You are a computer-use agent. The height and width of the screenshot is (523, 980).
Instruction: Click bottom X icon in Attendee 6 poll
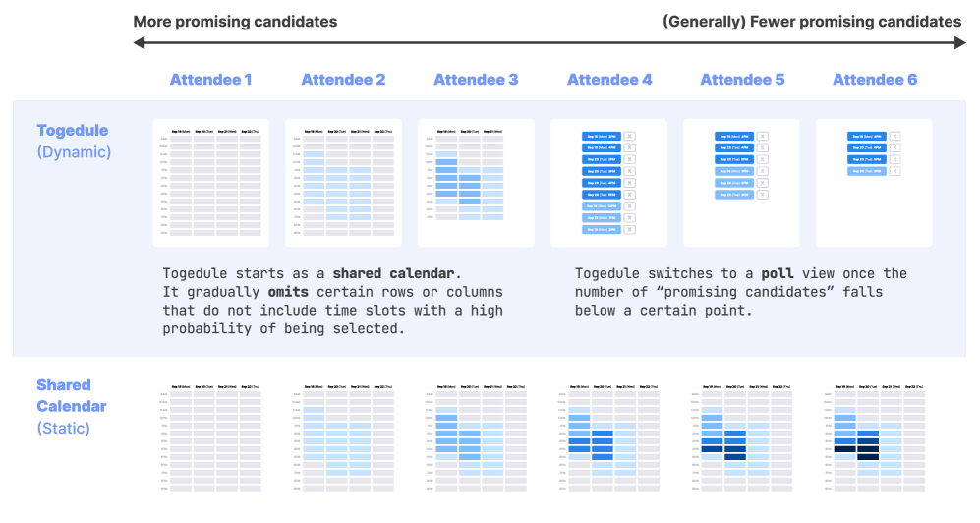[x=894, y=171]
